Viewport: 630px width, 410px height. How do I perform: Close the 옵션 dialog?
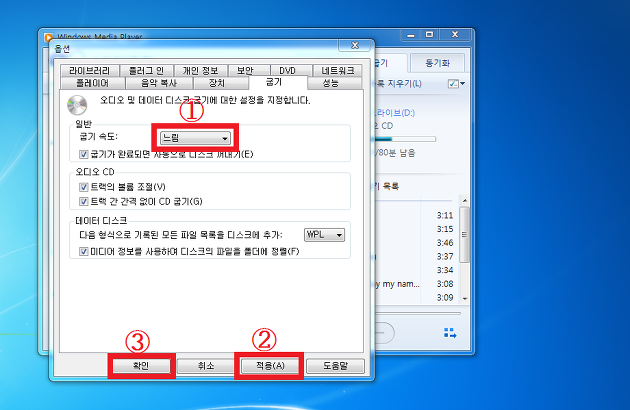pos(354,45)
